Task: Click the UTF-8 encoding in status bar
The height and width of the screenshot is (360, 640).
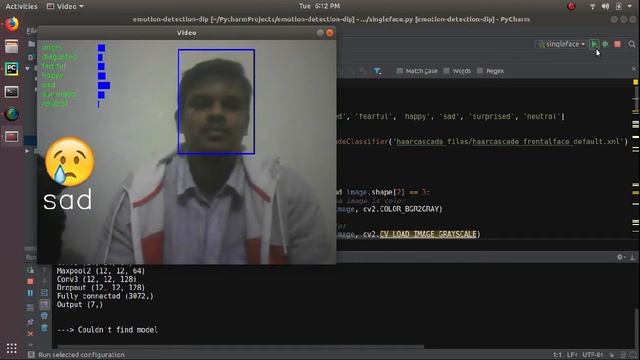Action: [593, 355]
